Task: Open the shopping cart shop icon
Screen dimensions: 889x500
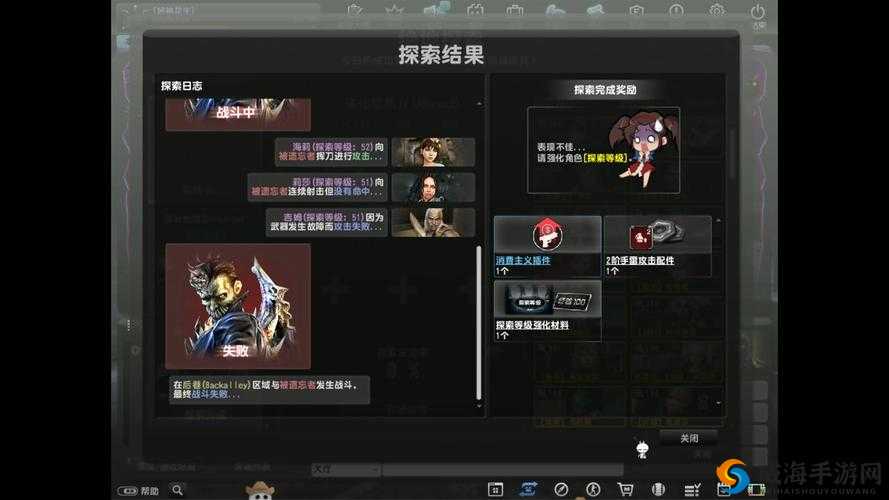Action: (x=625, y=489)
